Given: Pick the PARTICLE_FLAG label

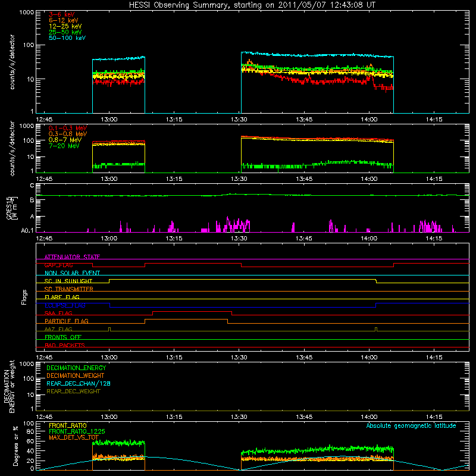Looking at the screenshot, I should pos(67,321).
